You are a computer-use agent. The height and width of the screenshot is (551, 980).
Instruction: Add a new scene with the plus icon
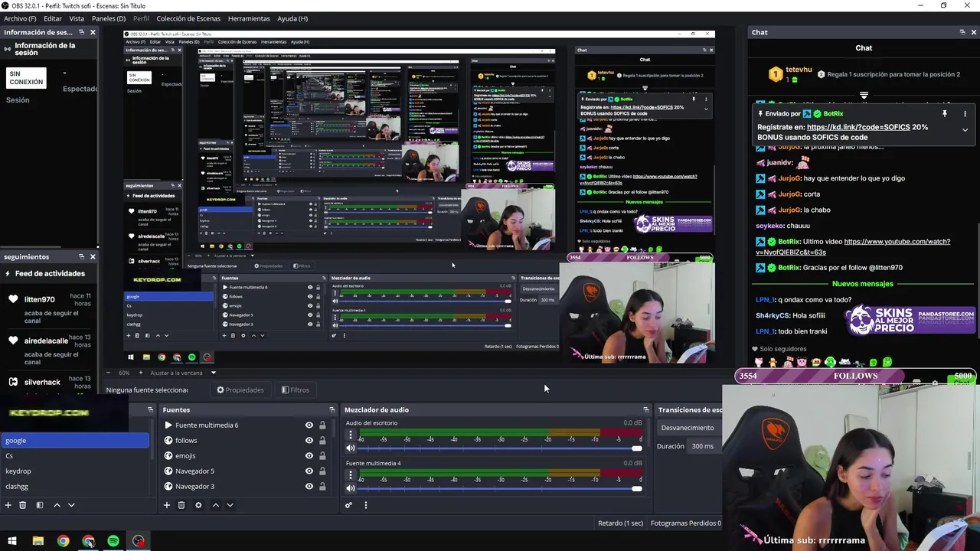click(8, 505)
